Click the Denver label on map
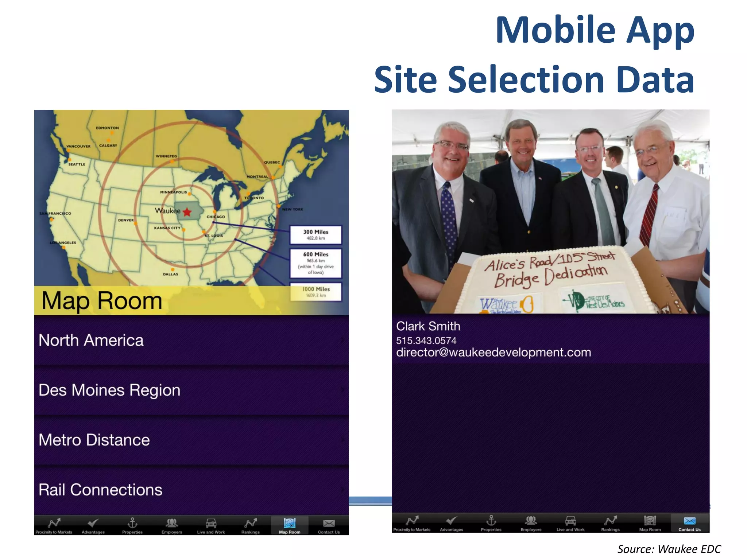This screenshot has height=560, width=747. coord(126,220)
